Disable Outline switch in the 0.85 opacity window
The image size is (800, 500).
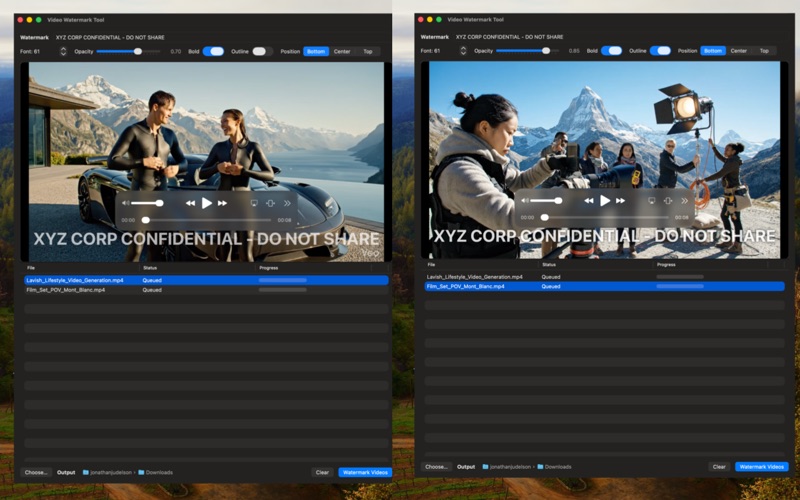click(x=660, y=51)
